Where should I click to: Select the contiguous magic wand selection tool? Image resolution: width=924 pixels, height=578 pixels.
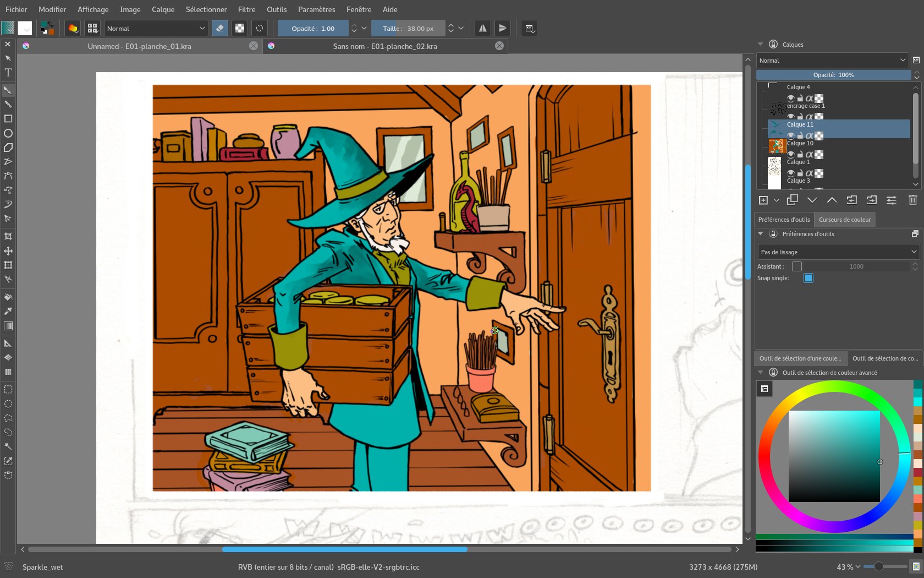(x=8, y=446)
